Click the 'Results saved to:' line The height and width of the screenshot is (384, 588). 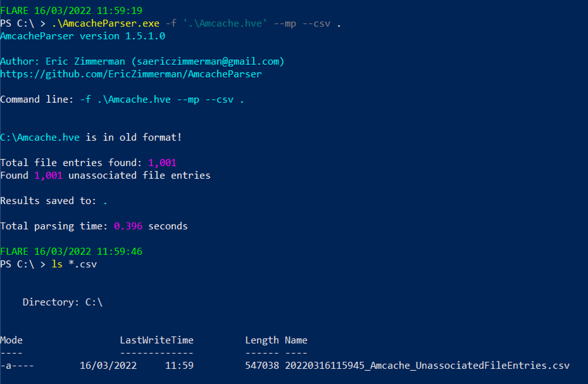pyautogui.click(x=48, y=201)
